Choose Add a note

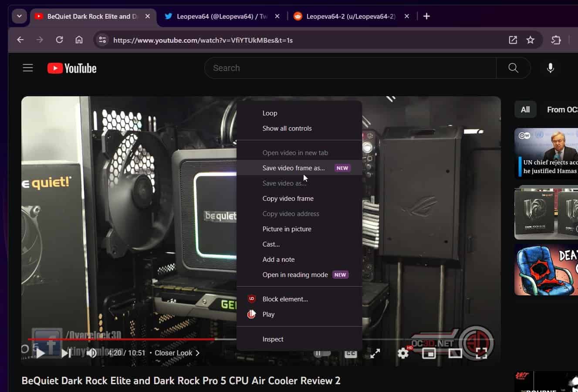299,260
